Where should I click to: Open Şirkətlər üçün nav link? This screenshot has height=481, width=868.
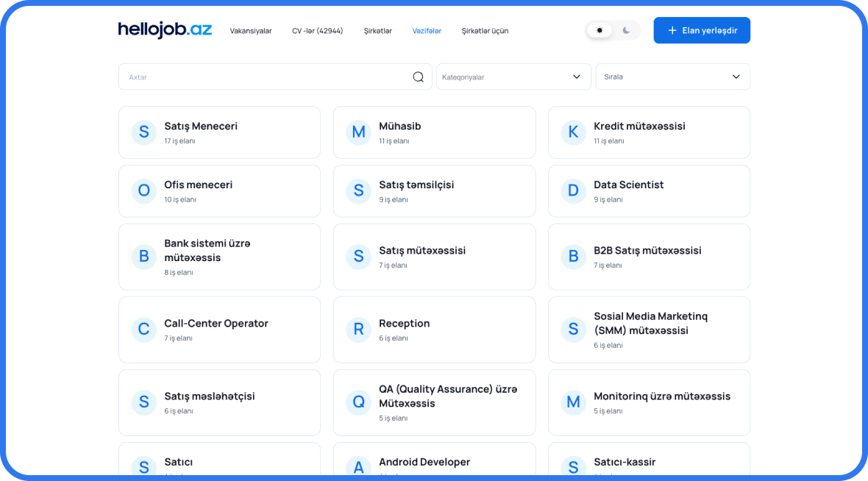485,31
